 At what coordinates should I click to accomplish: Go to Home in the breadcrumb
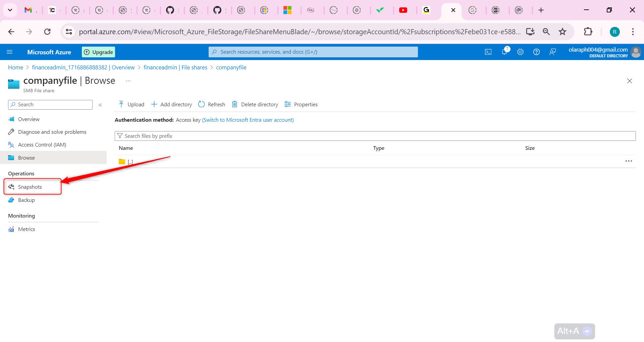click(x=15, y=67)
